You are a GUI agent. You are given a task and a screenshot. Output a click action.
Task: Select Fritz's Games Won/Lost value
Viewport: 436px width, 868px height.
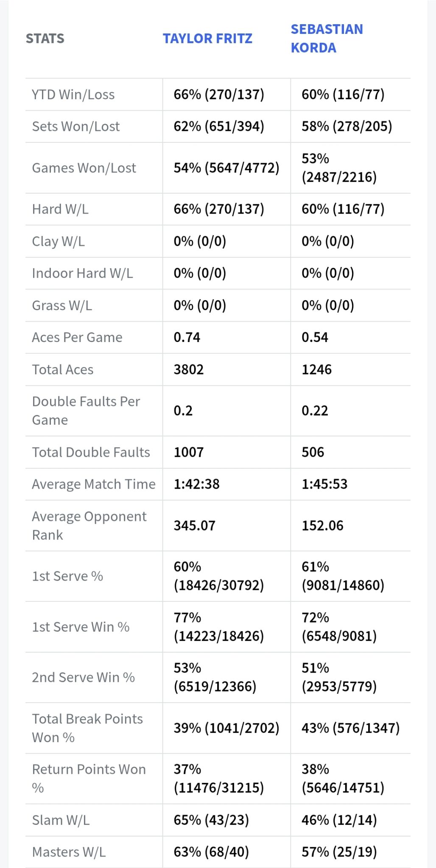pyautogui.click(x=226, y=168)
